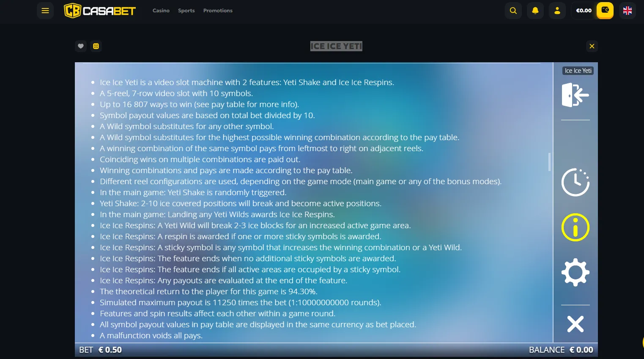
Task: Click 'Different reel configurations are used' line
Action: pyautogui.click(x=301, y=181)
